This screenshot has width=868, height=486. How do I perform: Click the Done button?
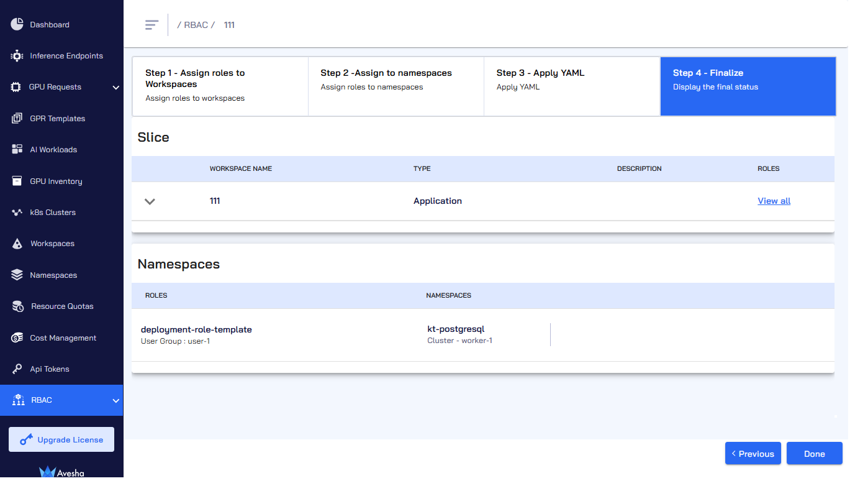[815, 454]
